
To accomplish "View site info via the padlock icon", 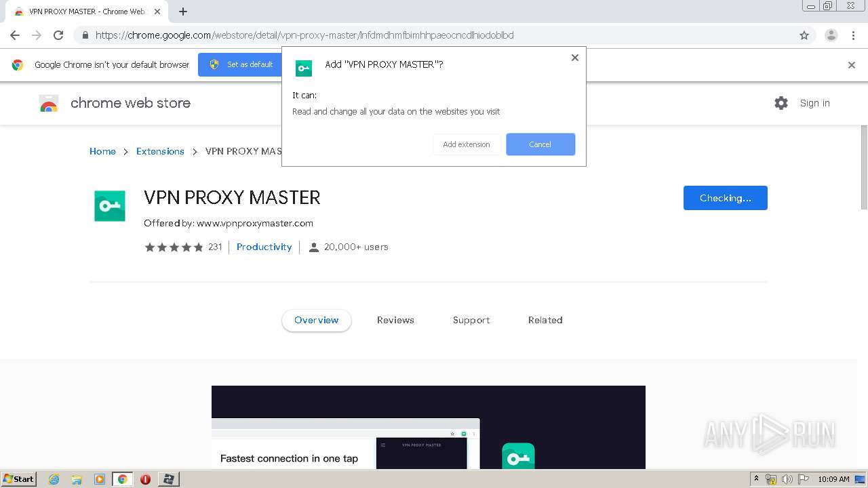I will tap(85, 35).
